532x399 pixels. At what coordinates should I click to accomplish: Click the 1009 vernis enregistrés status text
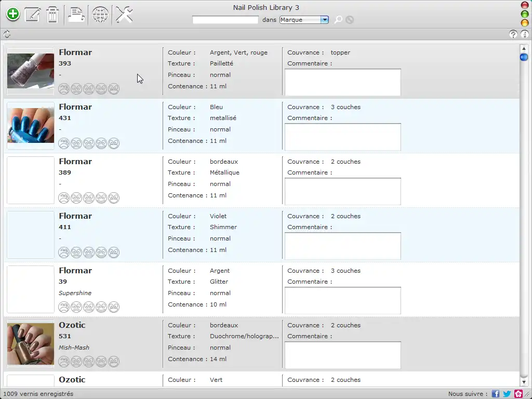coord(38,394)
